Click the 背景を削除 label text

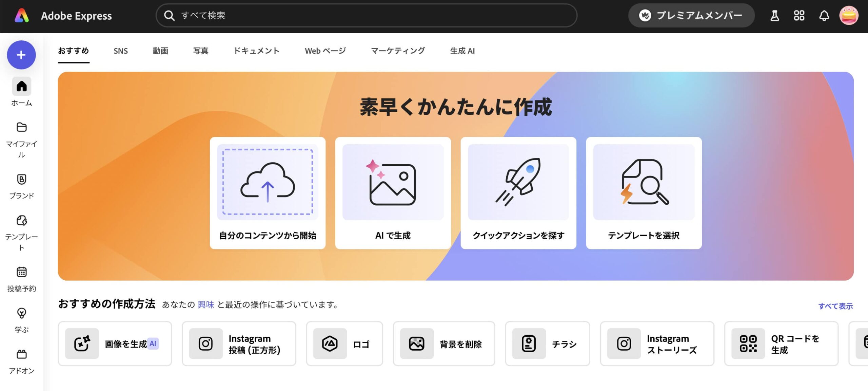[x=461, y=344]
